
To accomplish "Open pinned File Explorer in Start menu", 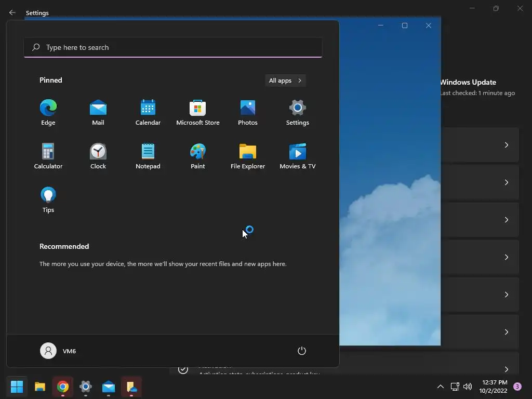I will coord(248,156).
